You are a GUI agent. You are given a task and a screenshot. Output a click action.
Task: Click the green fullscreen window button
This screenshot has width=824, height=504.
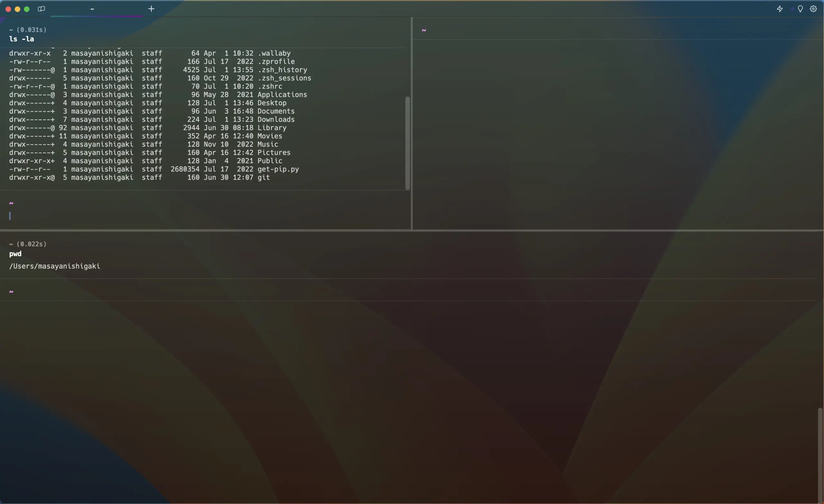27,9
